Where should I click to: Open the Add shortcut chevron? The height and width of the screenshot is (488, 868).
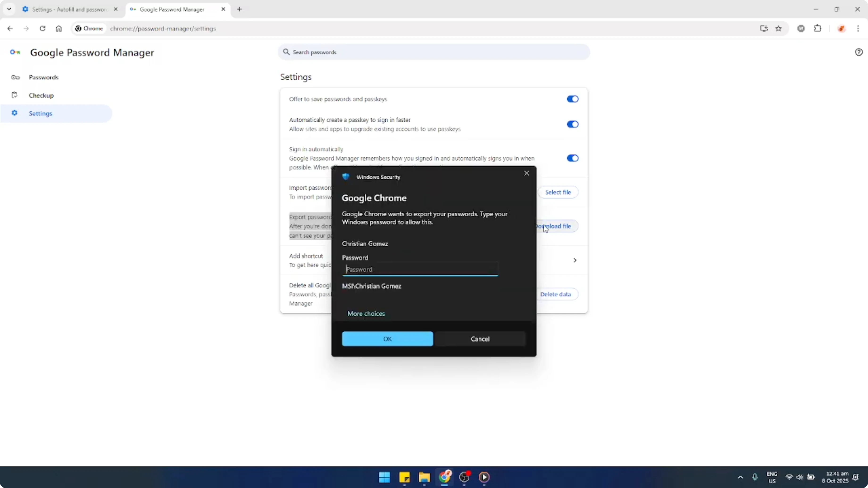[x=575, y=260]
